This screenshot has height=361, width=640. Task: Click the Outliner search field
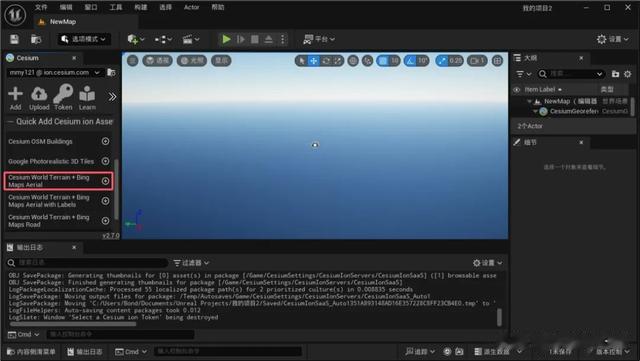coord(571,74)
